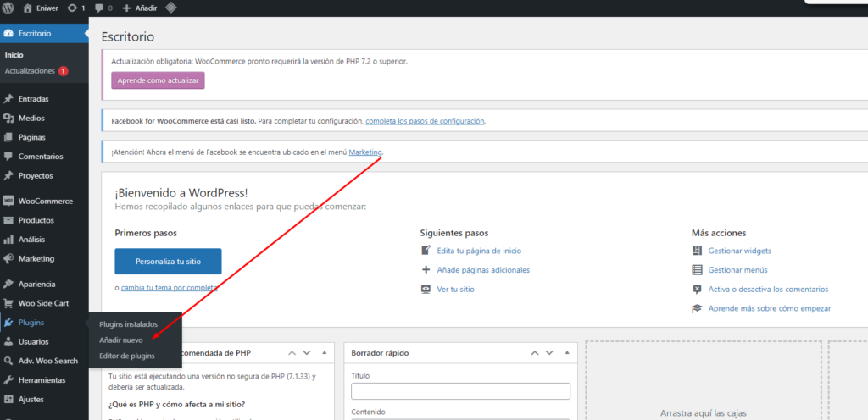
Task: Click the Medios media icon
Action: point(8,119)
